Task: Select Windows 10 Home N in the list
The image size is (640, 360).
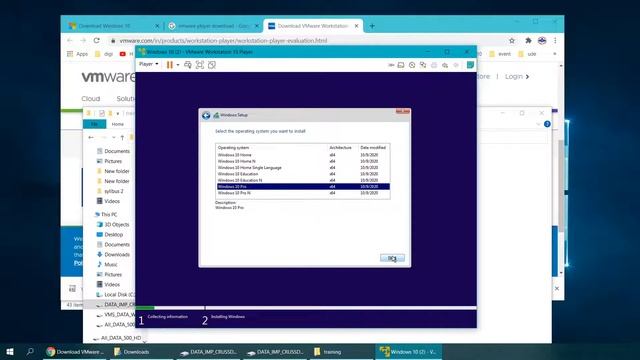Action: (303, 161)
